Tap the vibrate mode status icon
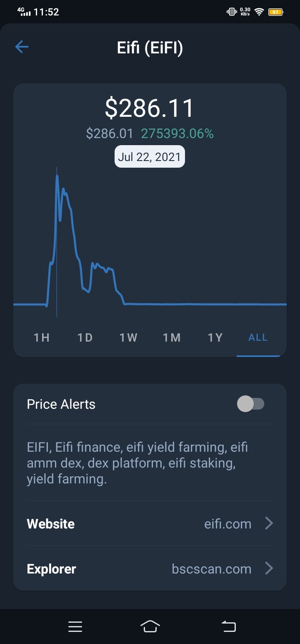The height and width of the screenshot is (644, 300). point(231,12)
